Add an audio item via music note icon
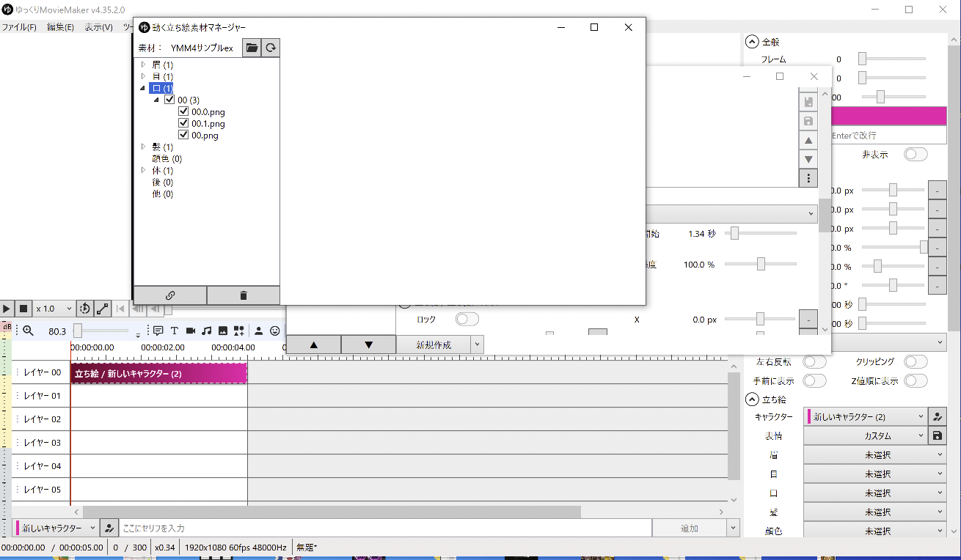This screenshot has width=961, height=560. click(x=207, y=331)
